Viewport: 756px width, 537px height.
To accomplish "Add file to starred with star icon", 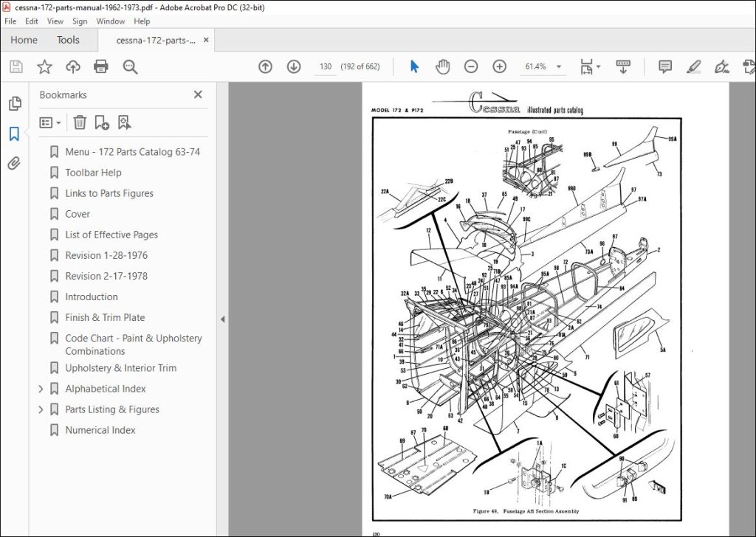I will pyautogui.click(x=44, y=66).
